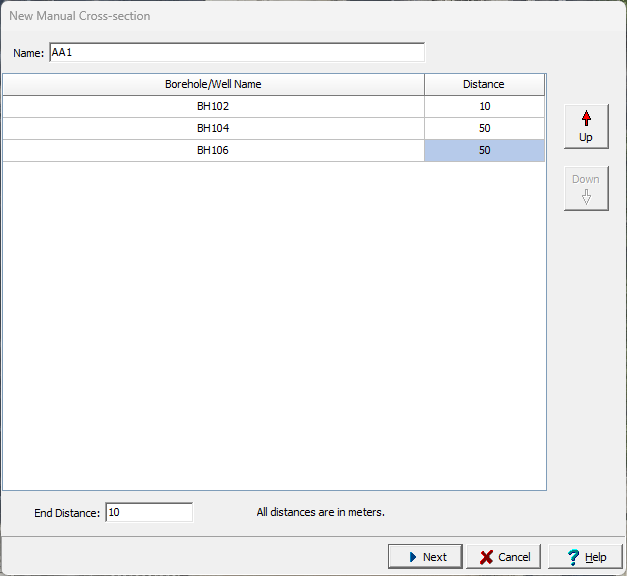Select distance value 10 for BH102
The image size is (627, 576).
coord(485,106)
